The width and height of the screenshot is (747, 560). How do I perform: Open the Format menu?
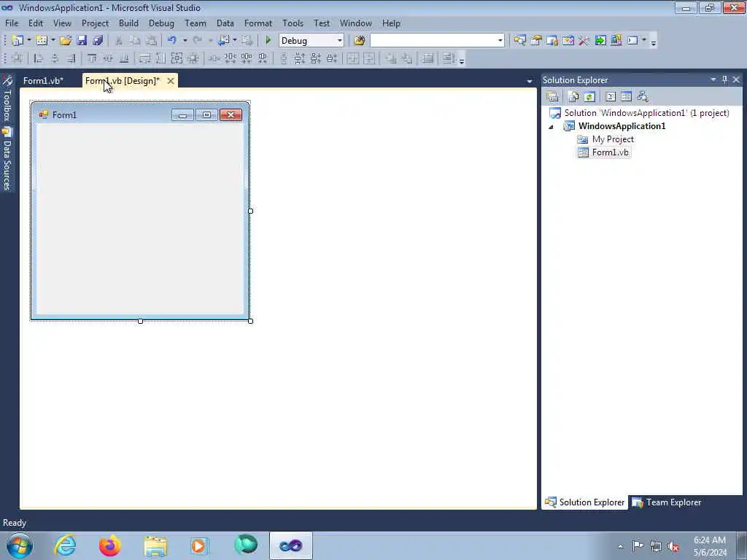point(258,23)
